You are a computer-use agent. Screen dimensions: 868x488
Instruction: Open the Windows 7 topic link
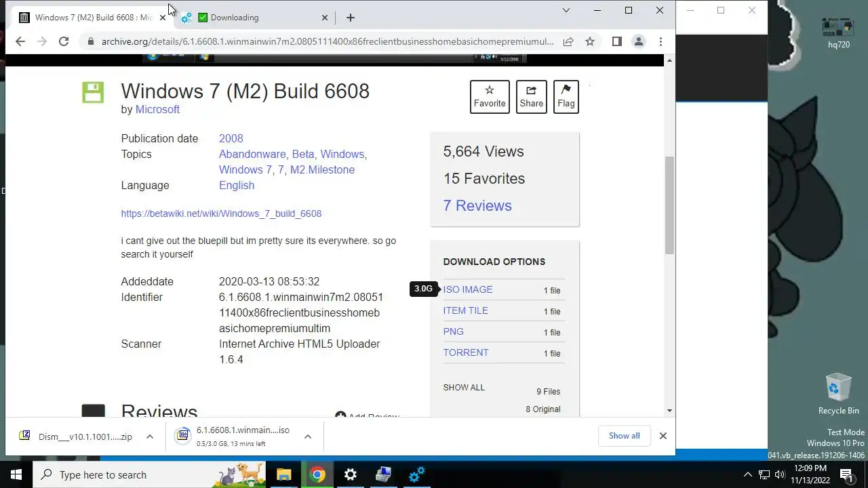(x=245, y=169)
